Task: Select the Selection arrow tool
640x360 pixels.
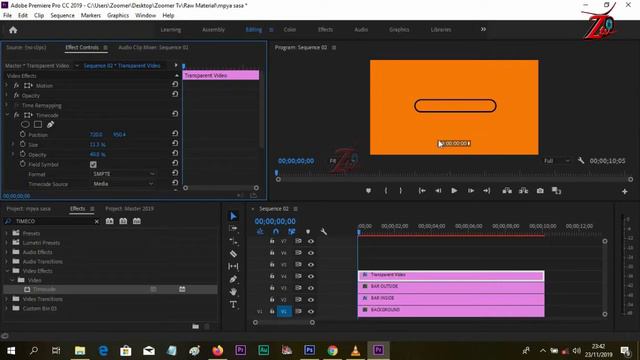Action: coord(233,216)
